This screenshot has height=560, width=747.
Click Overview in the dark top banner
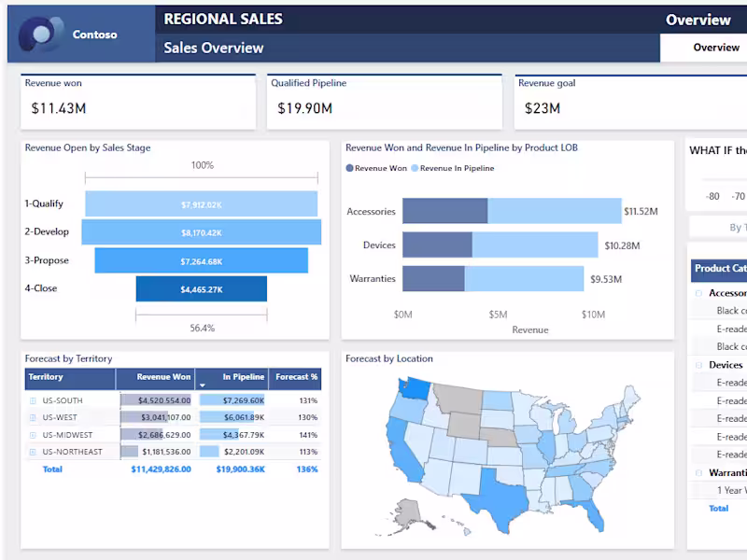[x=700, y=19]
